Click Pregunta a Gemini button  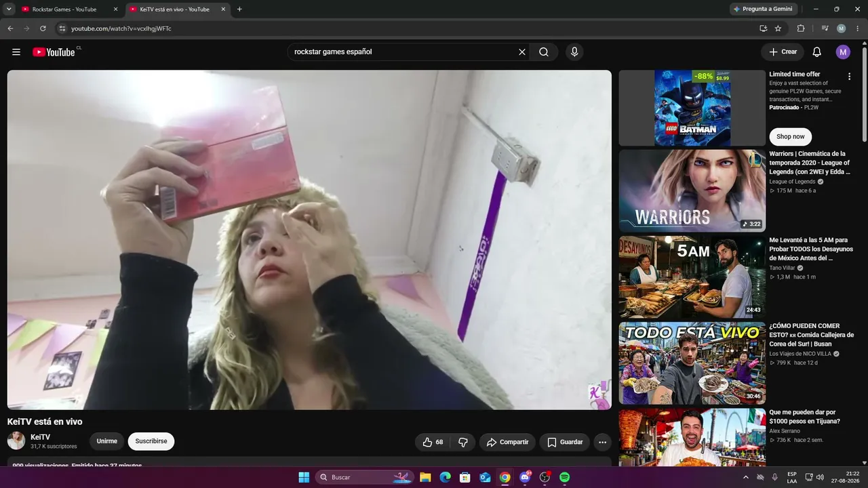(x=764, y=9)
